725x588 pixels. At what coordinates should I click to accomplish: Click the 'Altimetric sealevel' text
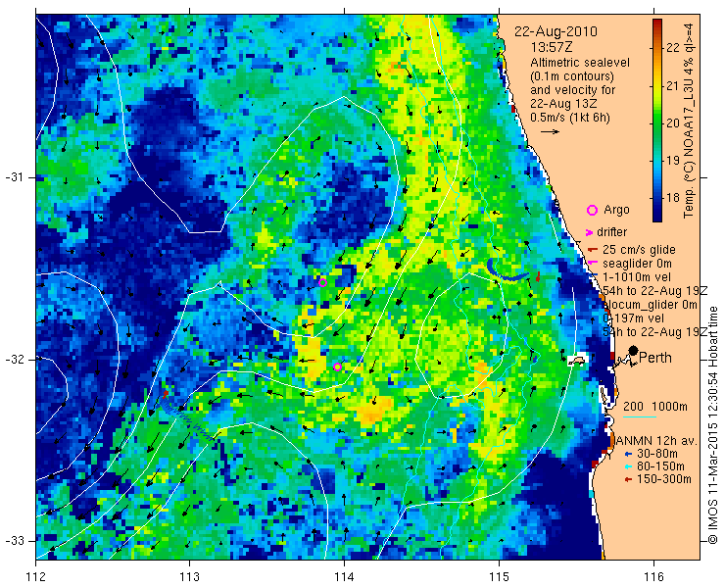pos(580,62)
